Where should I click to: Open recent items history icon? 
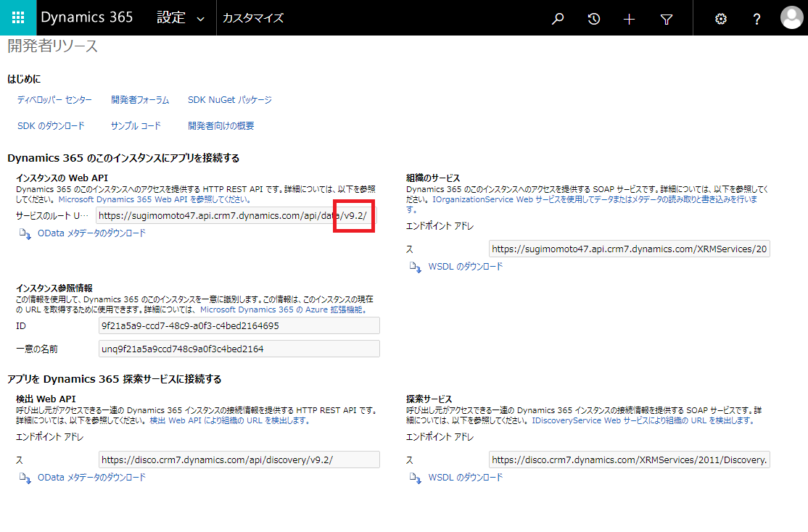[593, 19]
